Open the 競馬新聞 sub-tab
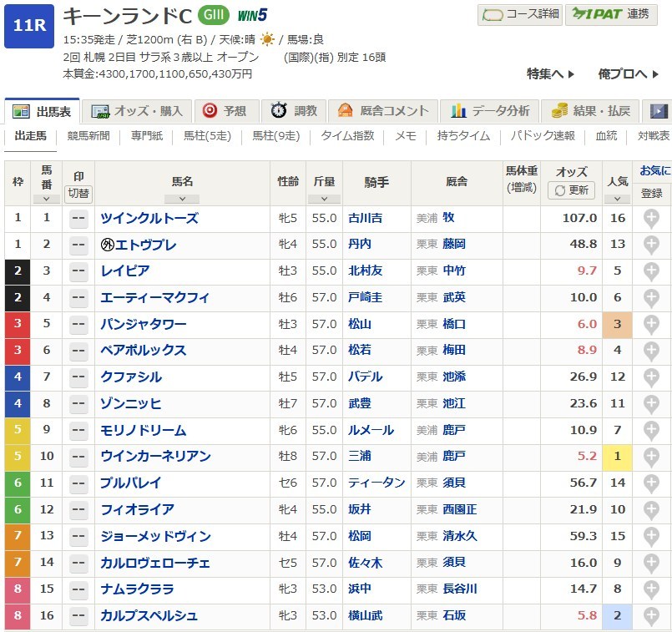 pyautogui.click(x=88, y=136)
